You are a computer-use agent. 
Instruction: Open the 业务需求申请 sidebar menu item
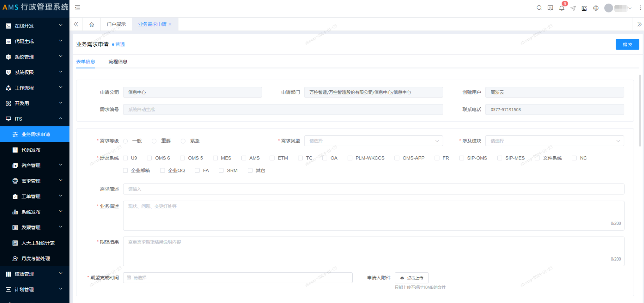(35, 134)
